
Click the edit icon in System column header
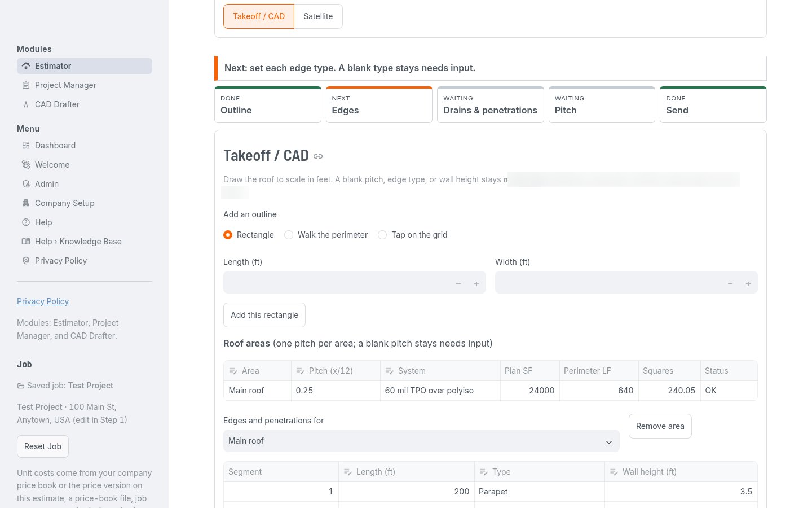pyautogui.click(x=390, y=371)
